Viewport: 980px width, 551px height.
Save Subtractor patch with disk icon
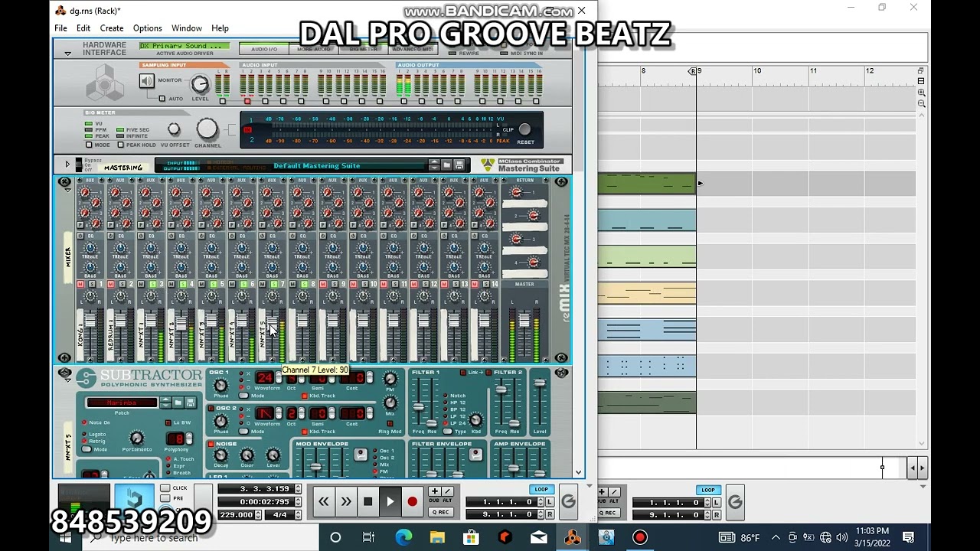click(x=191, y=403)
